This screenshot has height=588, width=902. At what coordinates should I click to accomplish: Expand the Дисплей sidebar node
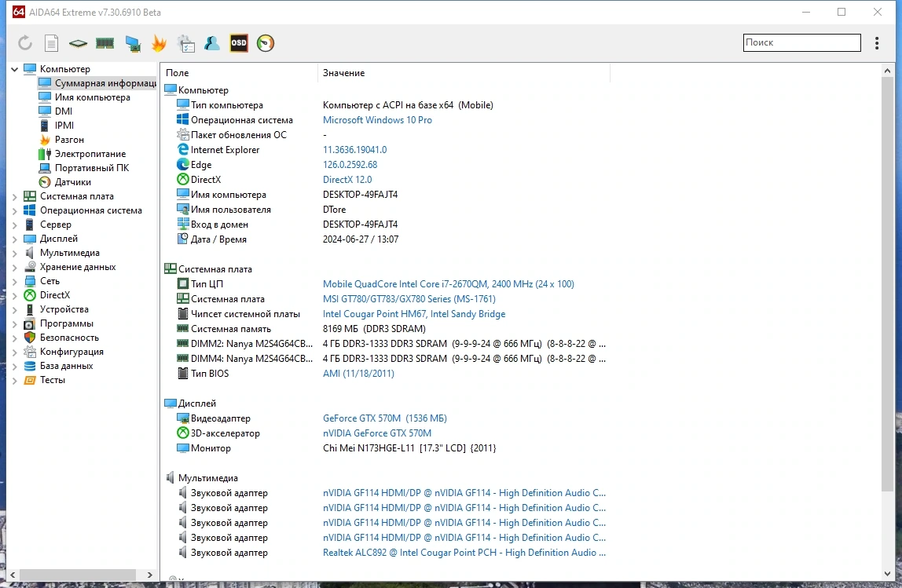14,239
